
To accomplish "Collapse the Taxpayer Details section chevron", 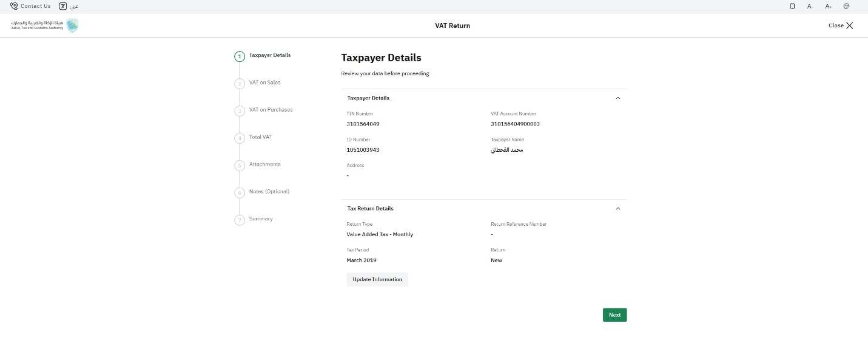I will click(618, 98).
